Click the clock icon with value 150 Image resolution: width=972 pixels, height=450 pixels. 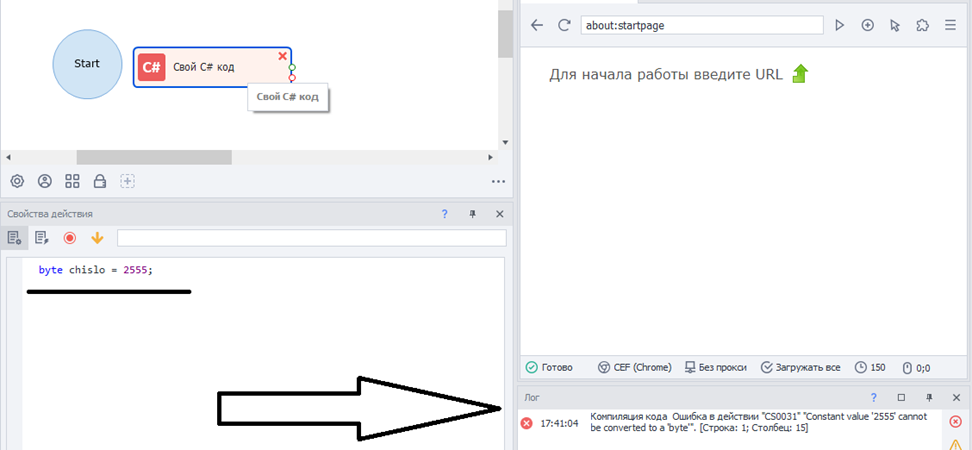coord(870,367)
